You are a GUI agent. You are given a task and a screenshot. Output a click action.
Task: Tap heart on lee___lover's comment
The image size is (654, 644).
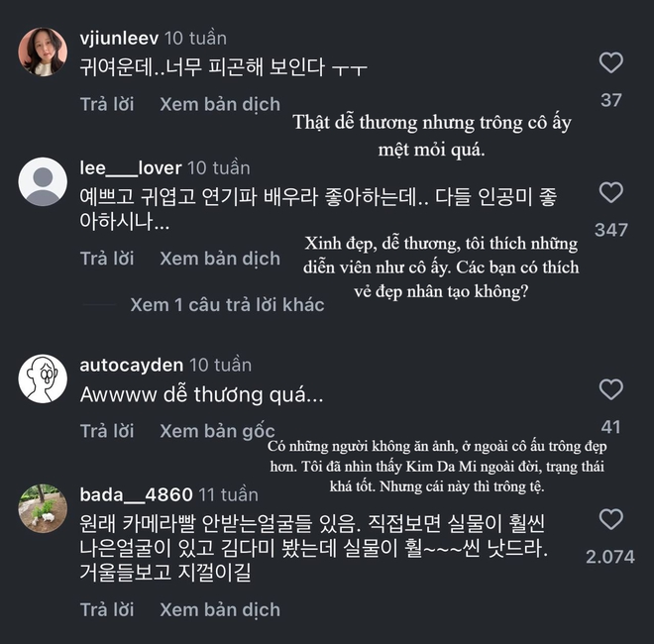coord(611,193)
